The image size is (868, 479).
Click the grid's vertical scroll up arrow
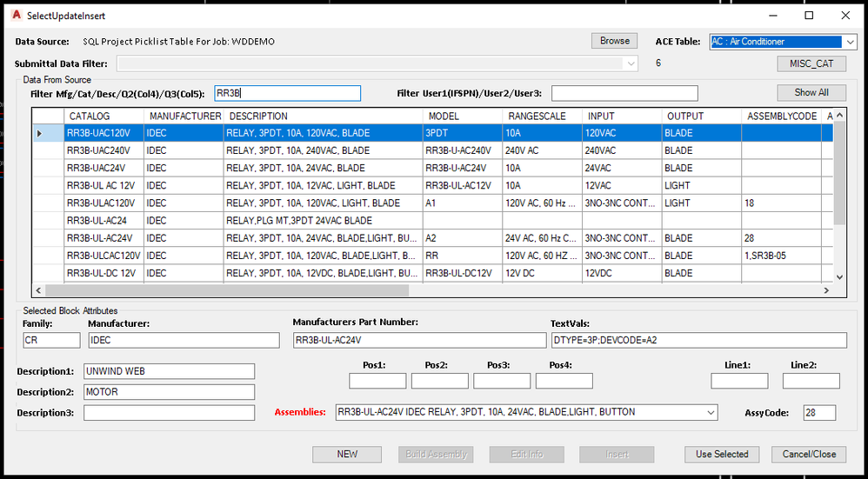click(839, 115)
